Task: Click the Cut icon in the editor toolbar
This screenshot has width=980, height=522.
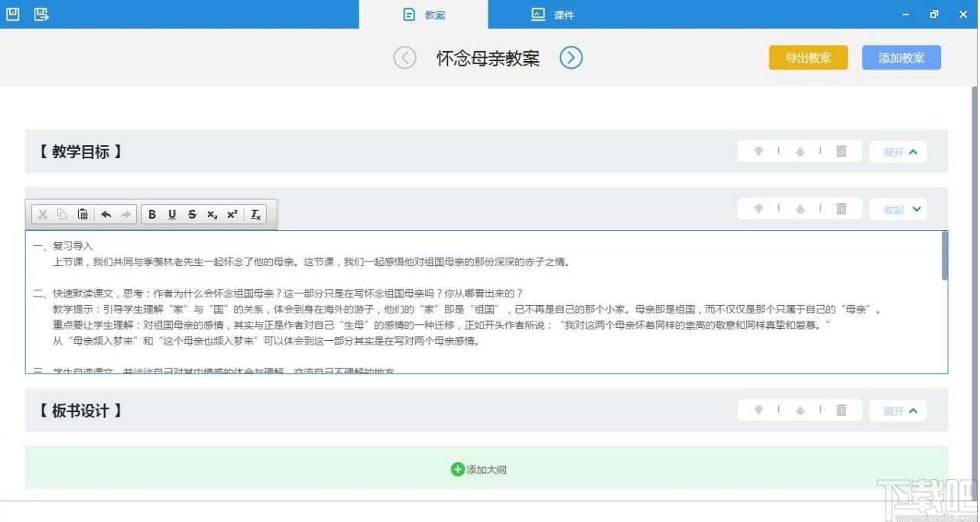Action: [x=43, y=215]
